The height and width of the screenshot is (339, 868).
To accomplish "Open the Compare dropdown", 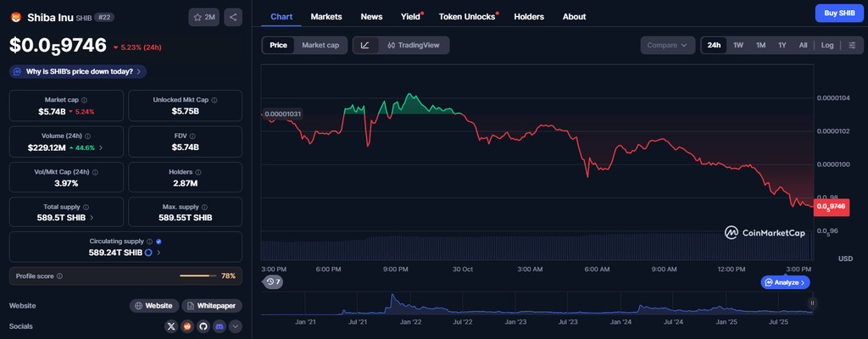I will pyautogui.click(x=667, y=45).
